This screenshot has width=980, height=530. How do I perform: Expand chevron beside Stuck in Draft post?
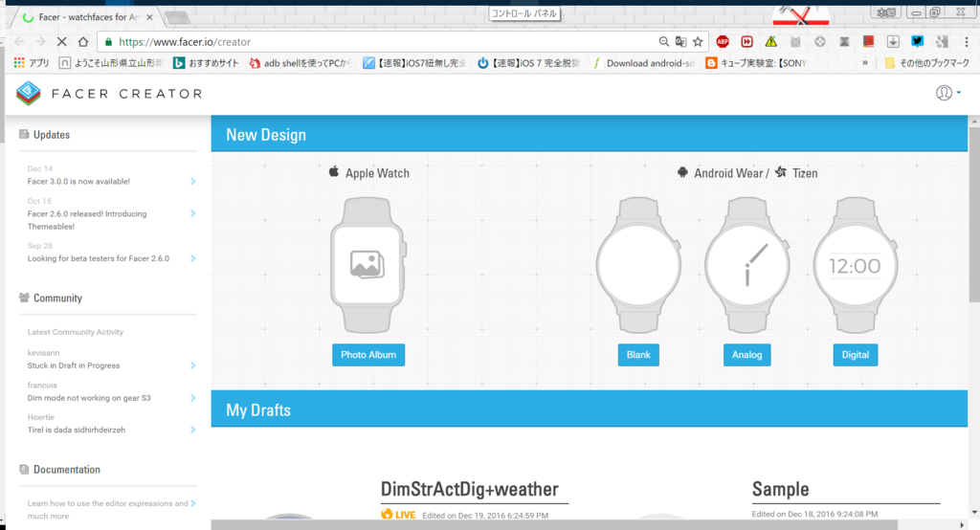click(192, 365)
